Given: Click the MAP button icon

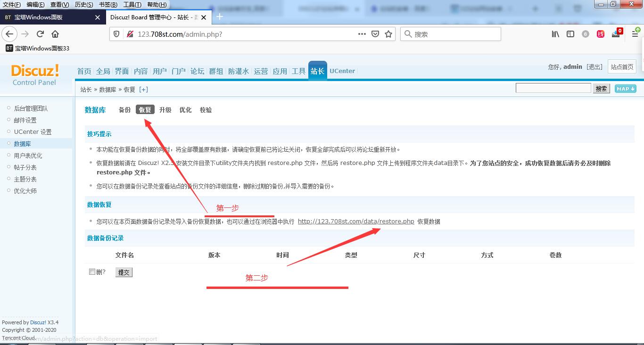Looking at the screenshot, I should (625, 89).
